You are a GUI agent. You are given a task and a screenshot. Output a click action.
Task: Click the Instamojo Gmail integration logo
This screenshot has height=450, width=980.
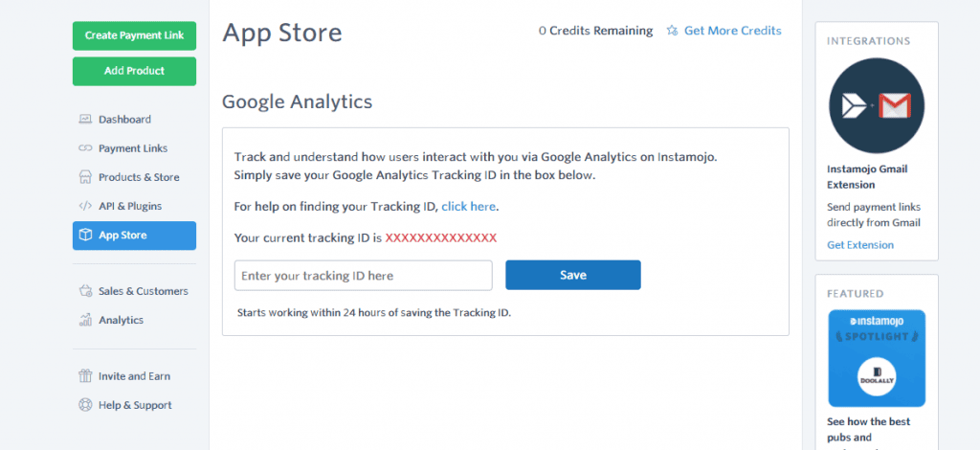click(x=876, y=106)
